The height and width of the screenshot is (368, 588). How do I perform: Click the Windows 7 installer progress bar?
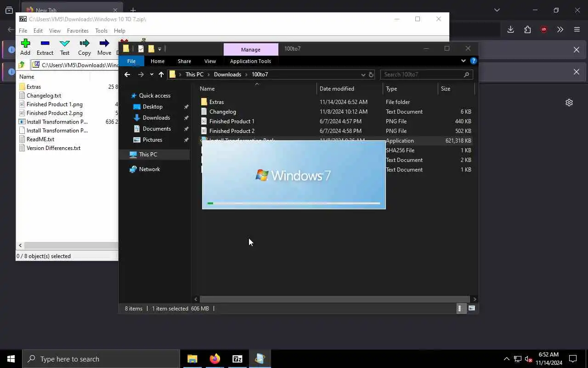pos(294,203)
